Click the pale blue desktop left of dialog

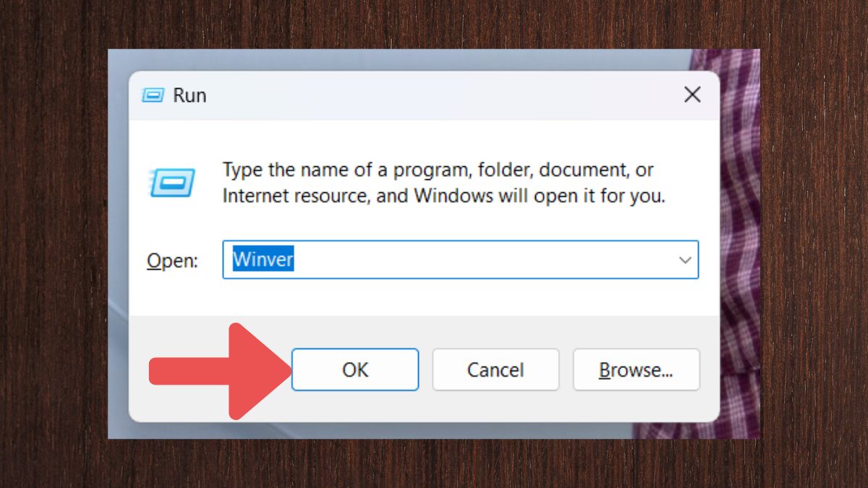[x=118, y=217]
